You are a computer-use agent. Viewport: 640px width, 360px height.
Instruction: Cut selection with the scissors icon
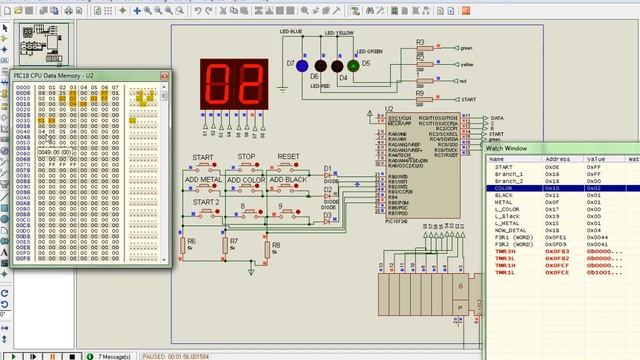[223, 11]
